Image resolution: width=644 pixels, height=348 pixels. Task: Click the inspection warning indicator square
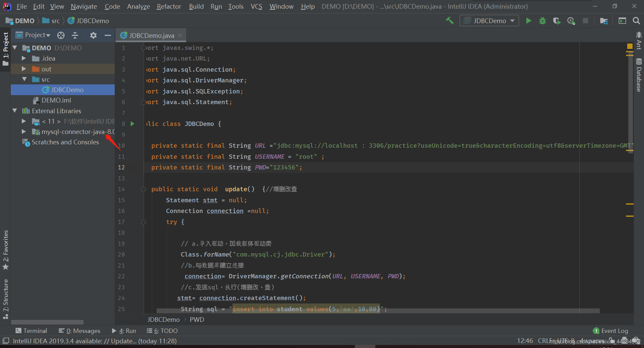pos(630,46)
